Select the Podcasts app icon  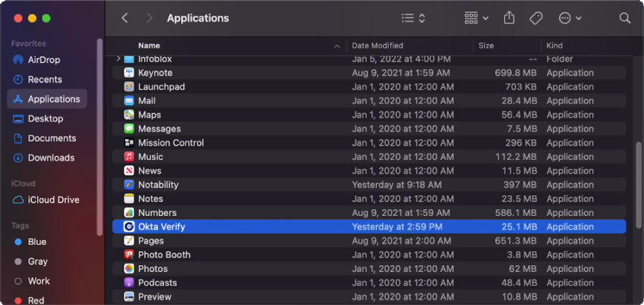point(129,283)
